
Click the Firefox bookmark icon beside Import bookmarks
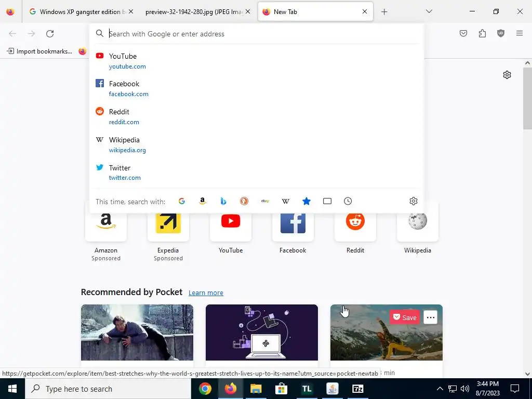pyautogui.click(x=83, y=51)
